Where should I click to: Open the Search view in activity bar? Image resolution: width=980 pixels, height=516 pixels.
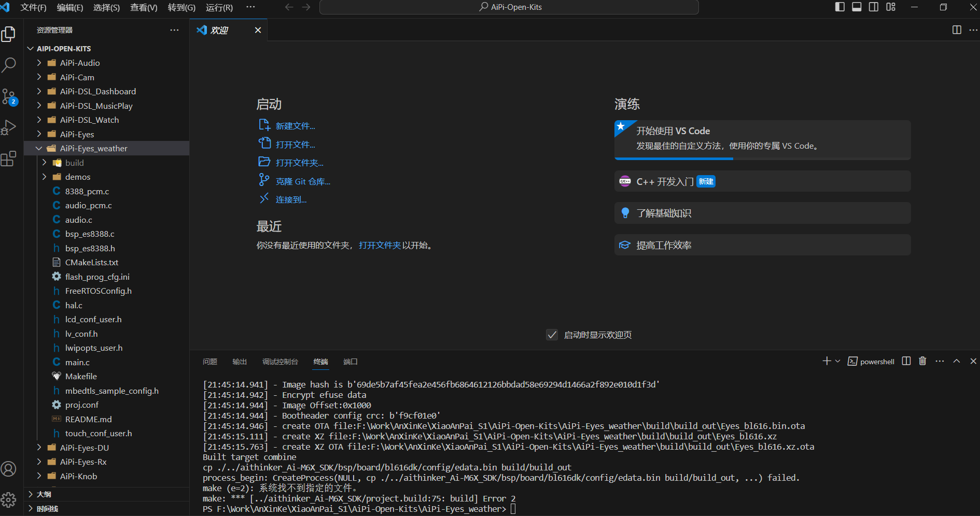click(9, 65)
